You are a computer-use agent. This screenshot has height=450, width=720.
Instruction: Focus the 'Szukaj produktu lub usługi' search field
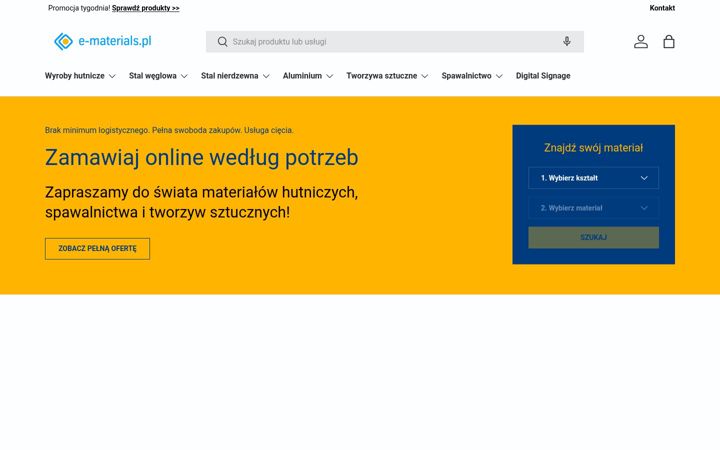point(394,42)
